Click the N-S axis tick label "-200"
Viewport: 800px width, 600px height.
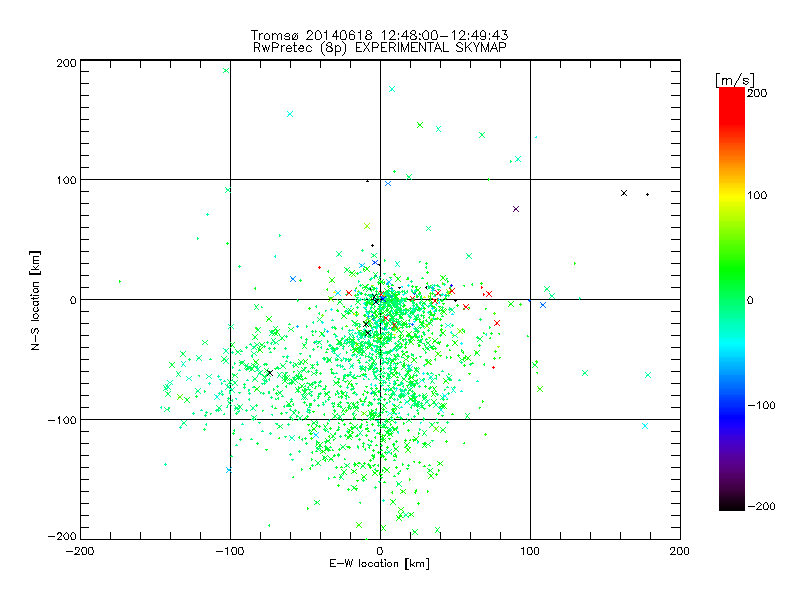click(x=62, y=536)
